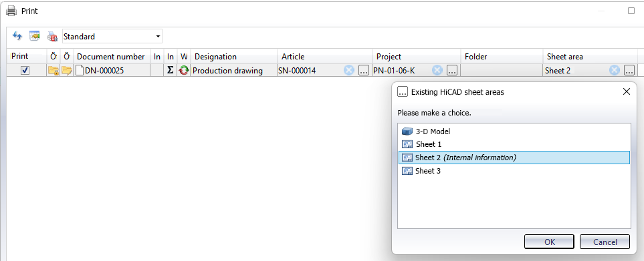Click the Sigma icon in document row
The image size is (644, 261).
171,71
